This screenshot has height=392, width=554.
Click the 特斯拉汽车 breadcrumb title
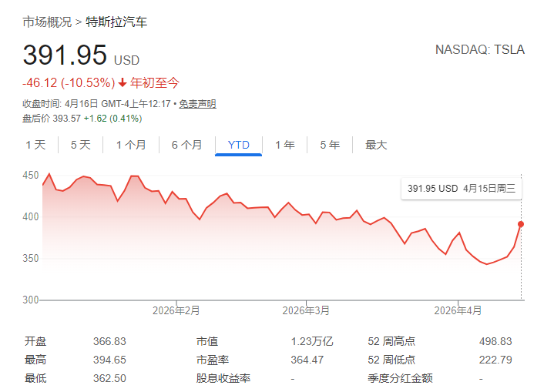[116, 22]
